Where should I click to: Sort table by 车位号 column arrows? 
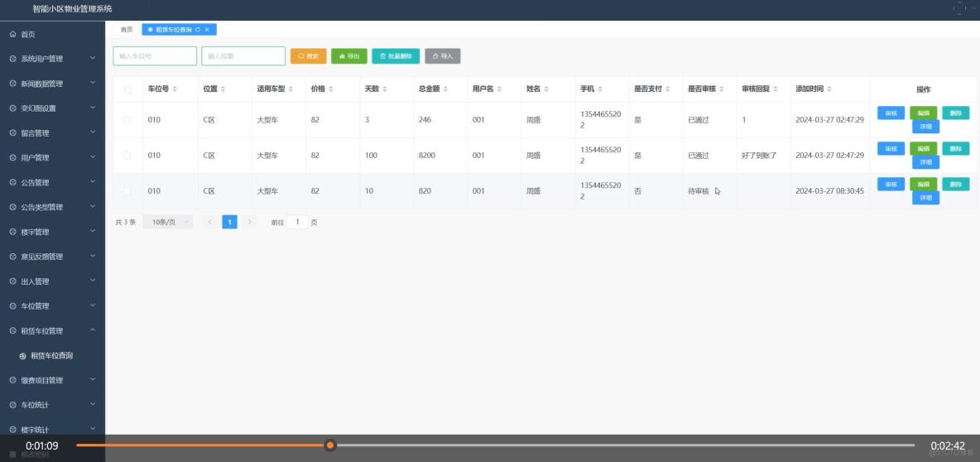[x=175, y=89]
